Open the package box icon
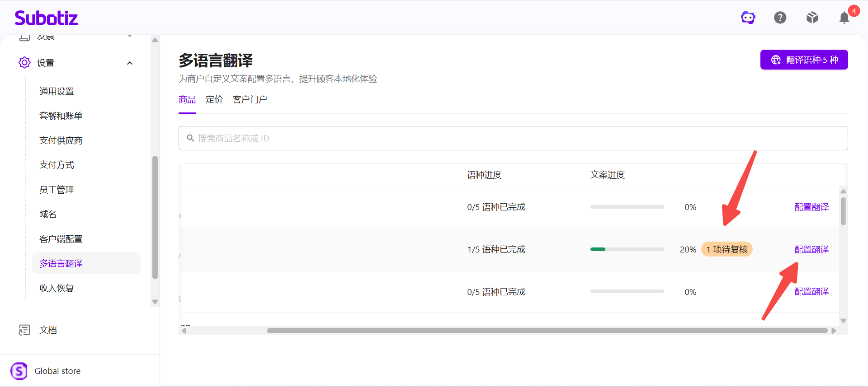This screenshot has width=868, height=387. pos(812,18)
